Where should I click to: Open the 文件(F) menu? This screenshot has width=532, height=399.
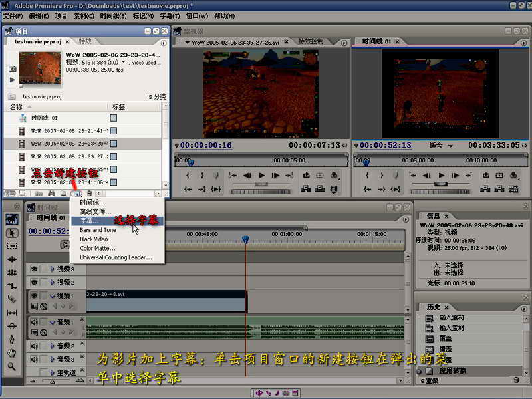coord(13,16)
